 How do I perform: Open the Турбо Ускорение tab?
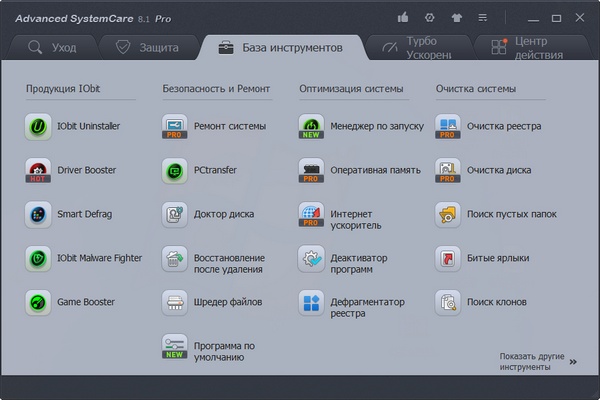[x=412, y=47]
